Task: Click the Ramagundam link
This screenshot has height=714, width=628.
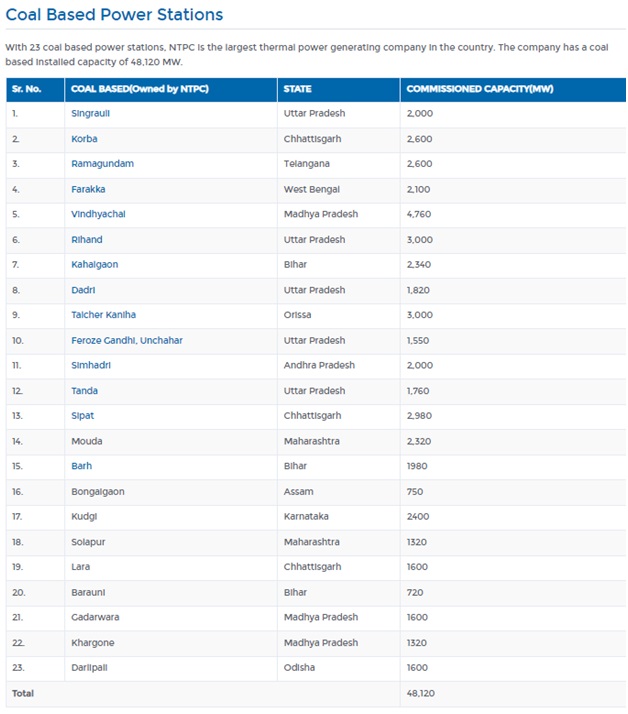Action: click(102, 163)
